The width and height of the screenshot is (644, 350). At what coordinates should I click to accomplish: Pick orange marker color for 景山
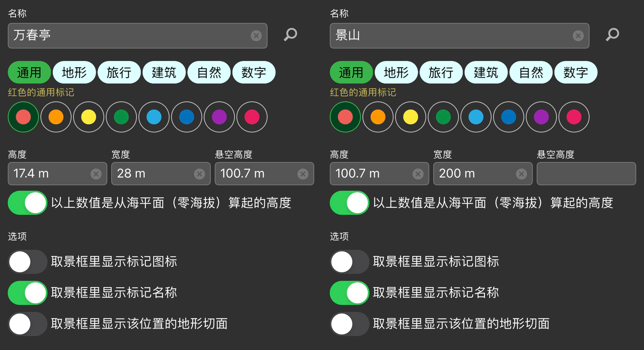click(x=378, y=117)
